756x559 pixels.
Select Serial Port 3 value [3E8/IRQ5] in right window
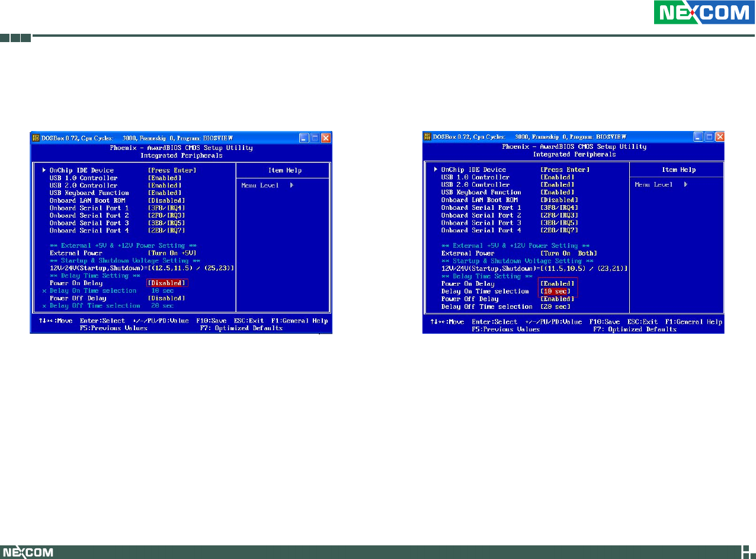point(559,222)
